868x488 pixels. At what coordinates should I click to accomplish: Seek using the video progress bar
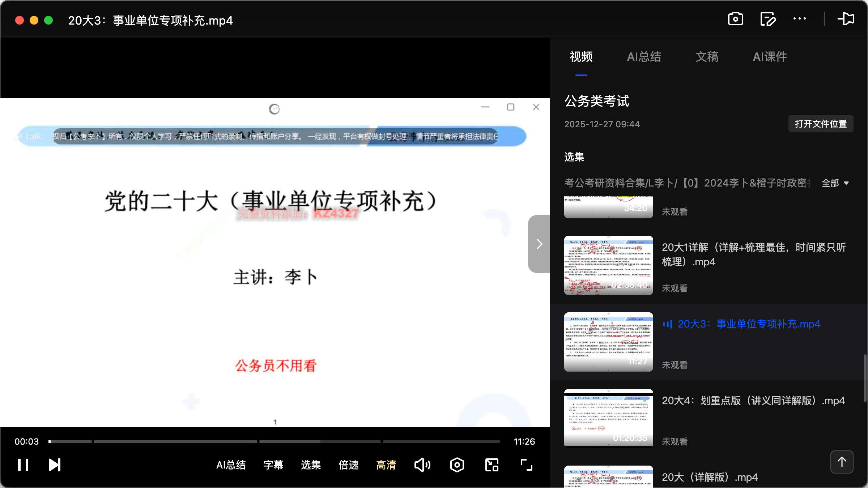pyautogui.click(x=275, y=441)
